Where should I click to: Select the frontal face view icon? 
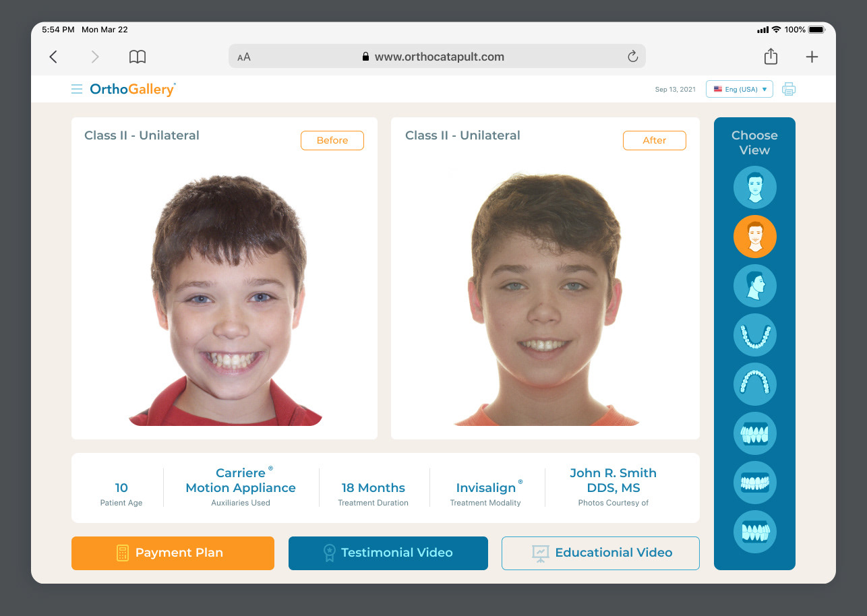click(x=755, y=187)
